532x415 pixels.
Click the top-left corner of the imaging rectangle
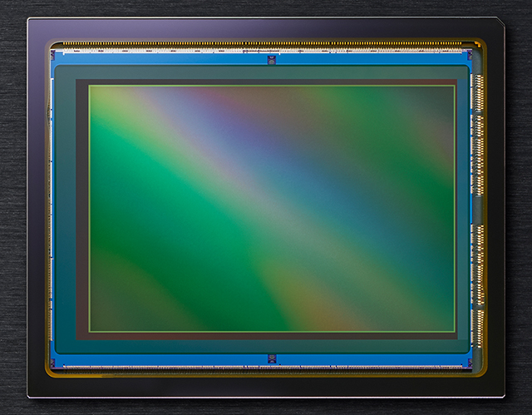tap(89, 86)
